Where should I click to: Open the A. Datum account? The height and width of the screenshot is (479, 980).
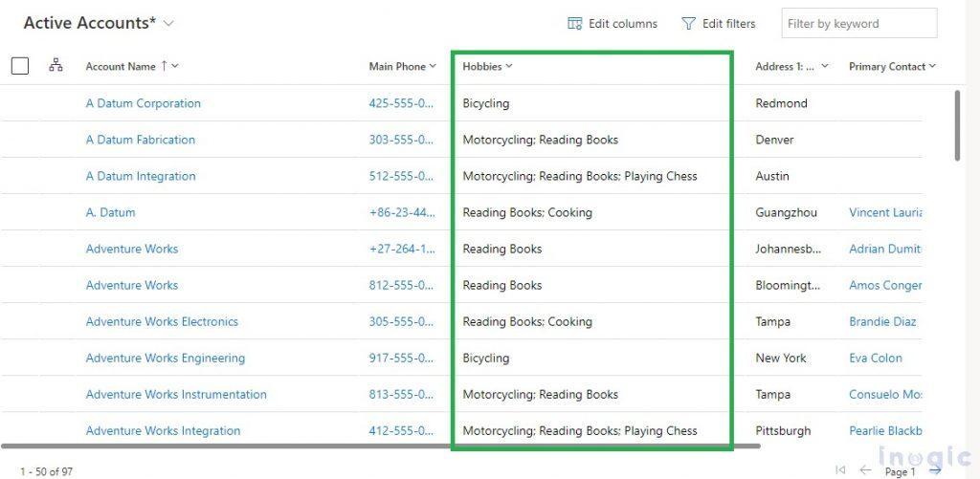point(111,212)
